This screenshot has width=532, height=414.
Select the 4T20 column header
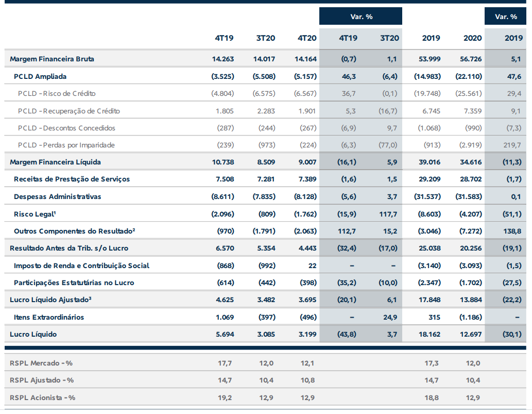click(307, 38)
